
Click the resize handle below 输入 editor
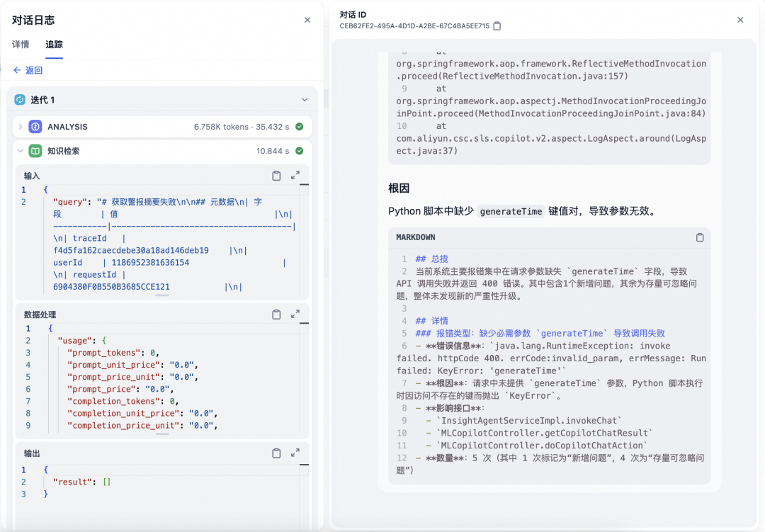coord(162,295)
